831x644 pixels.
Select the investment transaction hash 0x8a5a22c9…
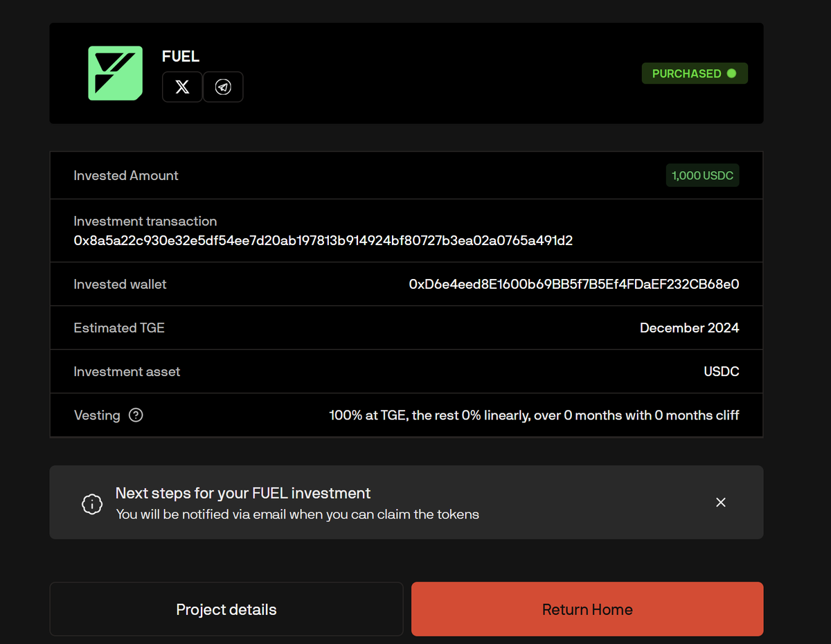(323, 241)
